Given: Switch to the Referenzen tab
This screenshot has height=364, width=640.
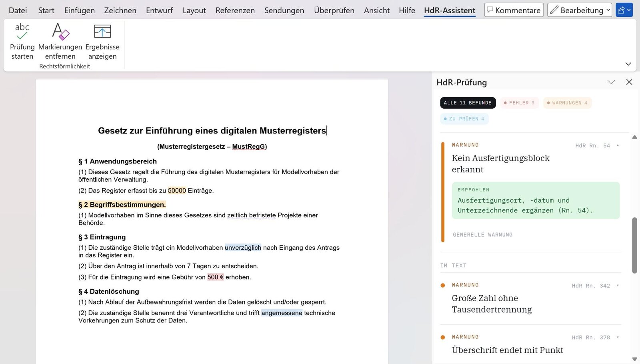Looking at the screenshot, I should (x=235, y=10).
